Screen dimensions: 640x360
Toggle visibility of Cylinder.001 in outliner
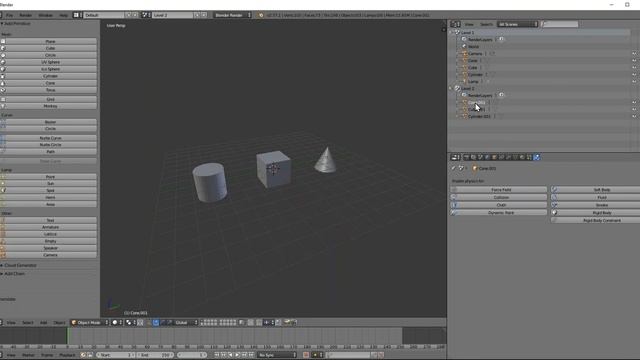[634, 116]
